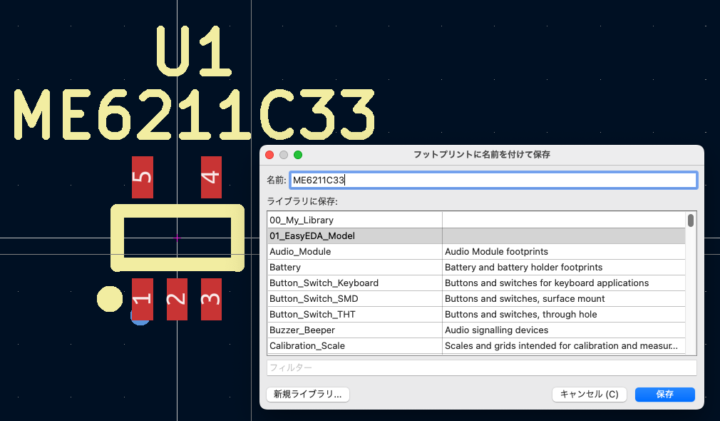
Task: Click the library list vertical scrollbar
Action: pyautogui.click(x=690, y=221)
